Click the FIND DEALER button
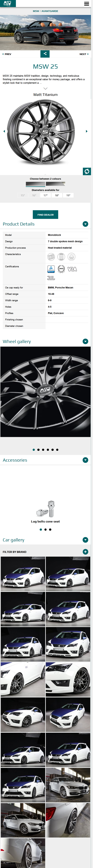93x868 pixels. [x=45, y=215]
